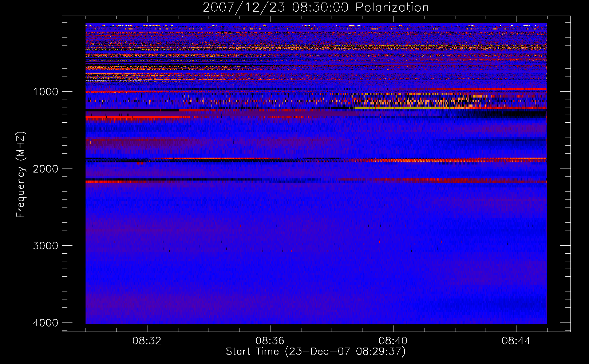Click the 'Frequency (MHZ)' y-axis label

pos(21,175)
